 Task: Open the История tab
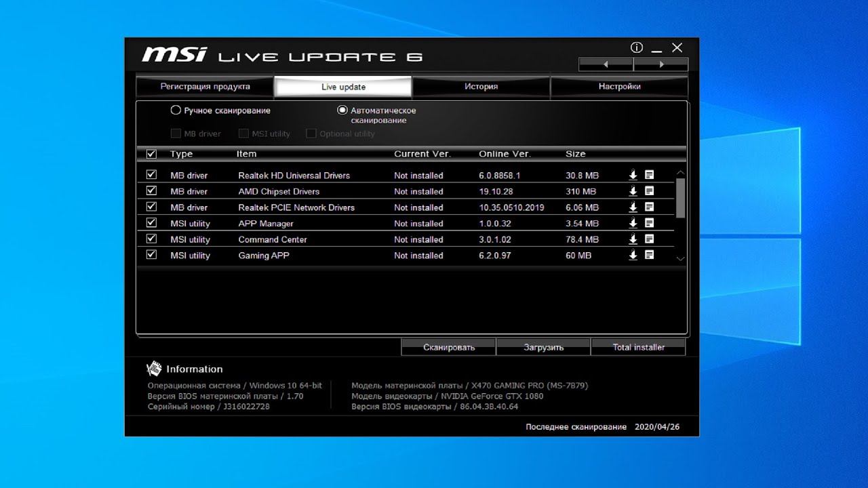pyautogui.click(x=481, y=87)
